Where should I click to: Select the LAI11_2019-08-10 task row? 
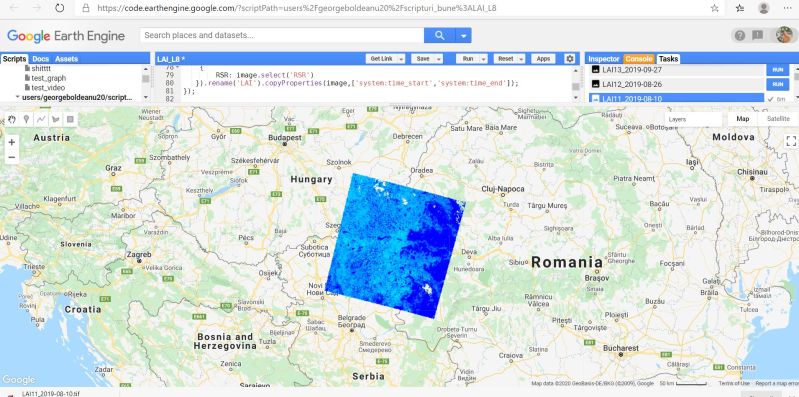677,99
